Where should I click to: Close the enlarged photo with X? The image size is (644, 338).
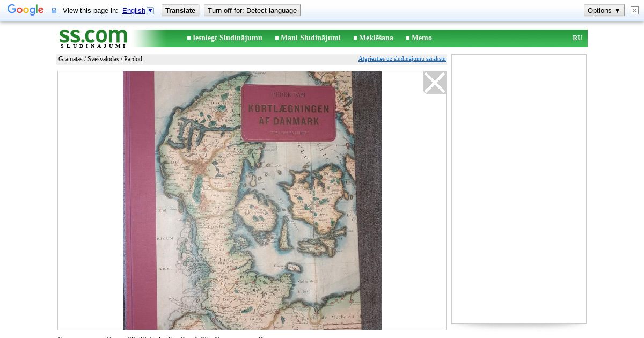435,83
